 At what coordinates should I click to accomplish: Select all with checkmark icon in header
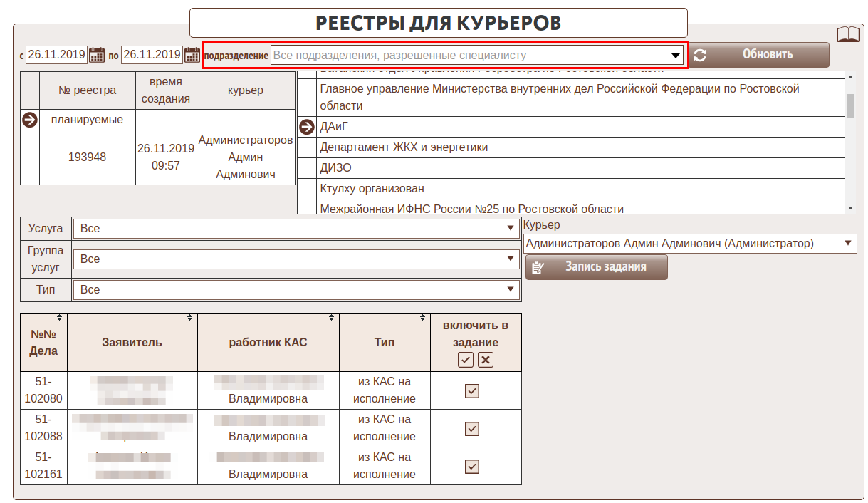click(x=466, y=360)
